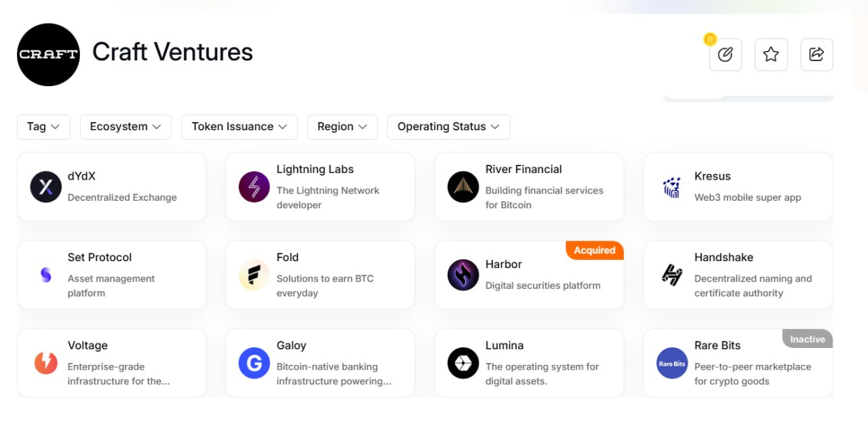Viewport: 868px width, 426px height.
Task: Click the Rare Bits logo icon
Action: click(672, 363)
